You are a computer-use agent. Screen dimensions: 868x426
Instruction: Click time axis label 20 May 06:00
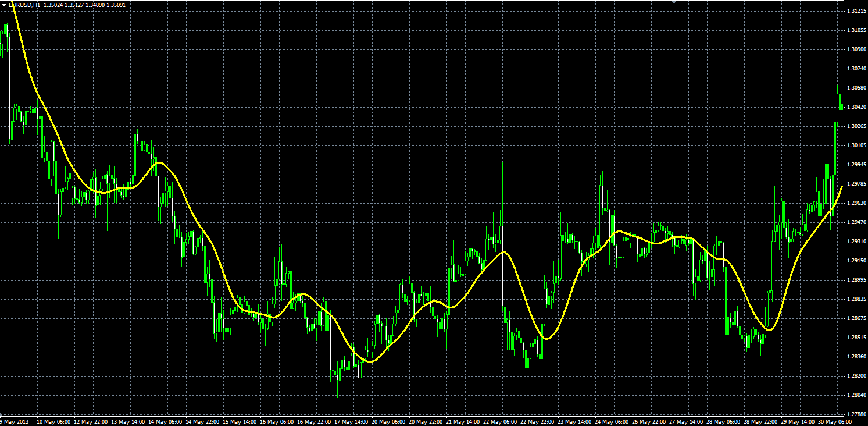(389, 421)
